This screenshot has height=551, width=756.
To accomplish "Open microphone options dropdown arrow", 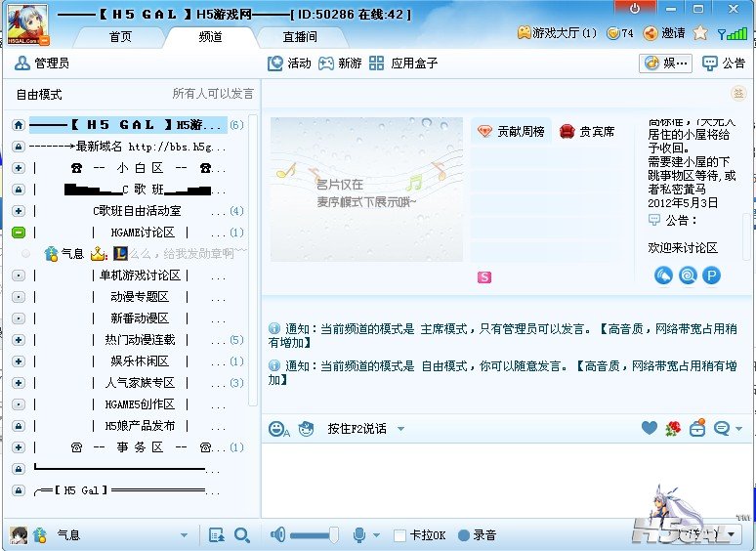I will click(377, 535).
